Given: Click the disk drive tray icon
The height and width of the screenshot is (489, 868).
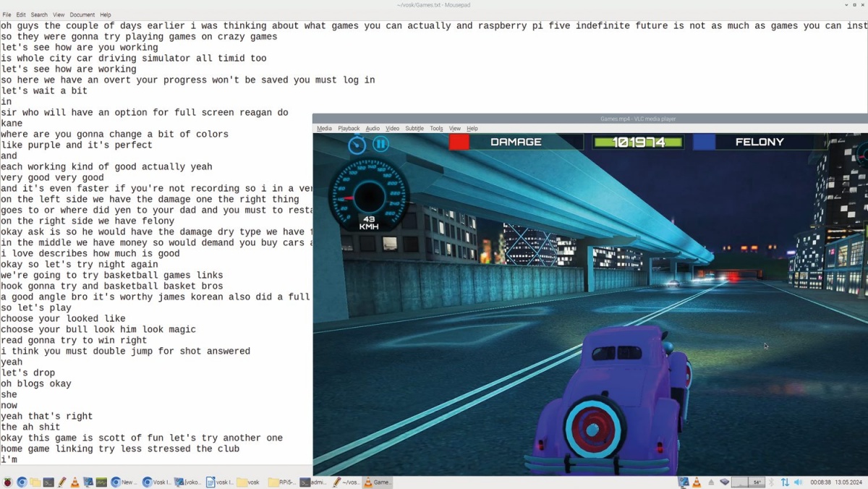Looking at the screenshot, I should click(x=725, y=482).
